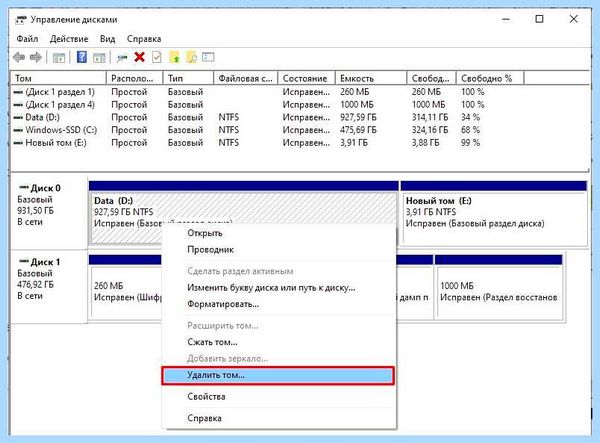The image size is (600, 443).
Task: Choose Справка at bottom of context menu
Action: (x=279, y=418)
